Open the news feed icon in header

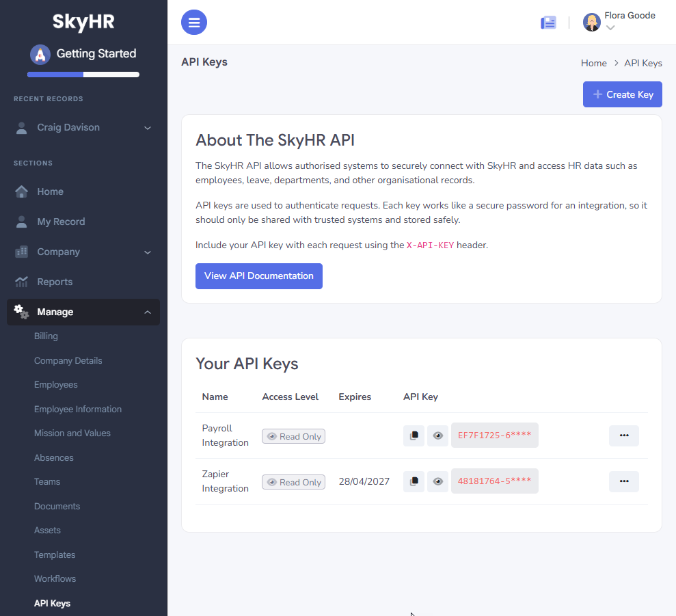pos(548,23)
